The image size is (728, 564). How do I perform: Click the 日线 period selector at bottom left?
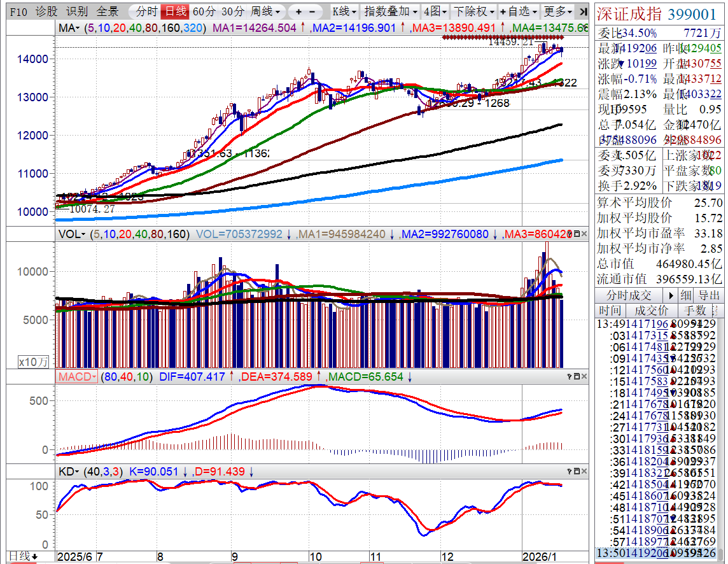tap(26, 556)
